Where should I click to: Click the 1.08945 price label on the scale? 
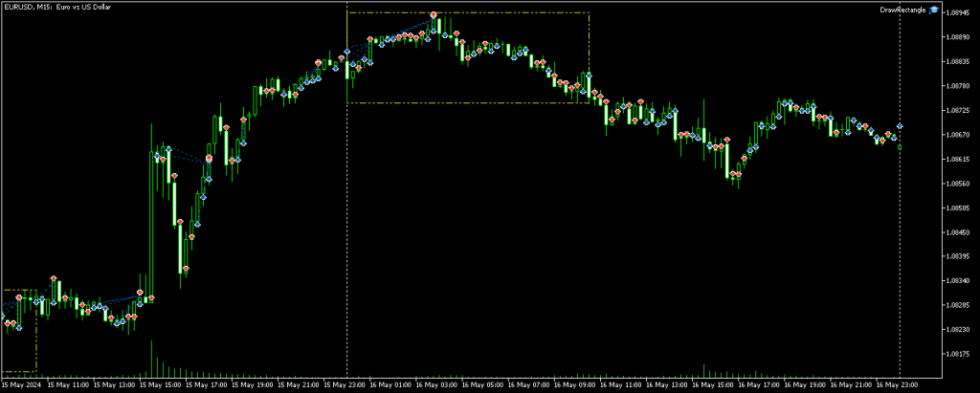click(x=953, y=13)
